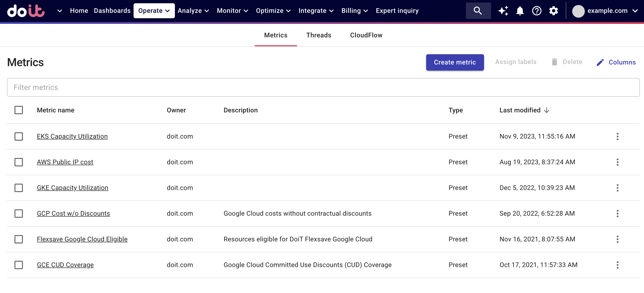Viewport: 644px width, 293px height.
Task: Expand the Optimize menu
Action: click(273, 11)
